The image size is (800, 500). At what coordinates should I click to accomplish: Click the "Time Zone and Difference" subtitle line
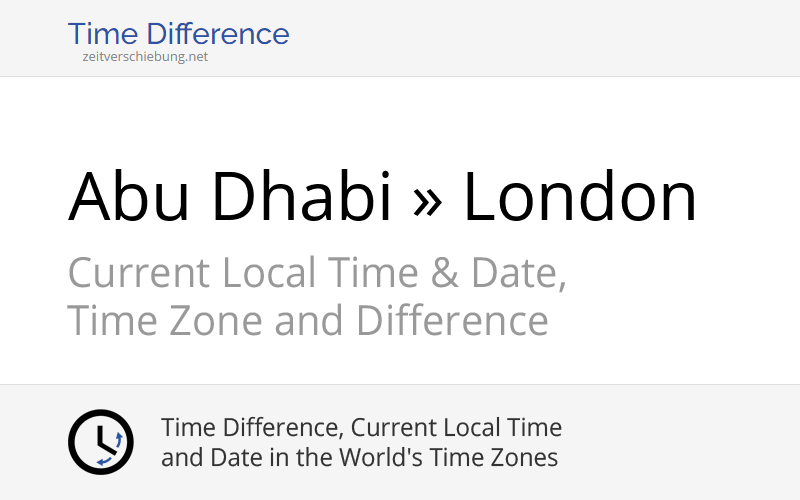point(308,321)
